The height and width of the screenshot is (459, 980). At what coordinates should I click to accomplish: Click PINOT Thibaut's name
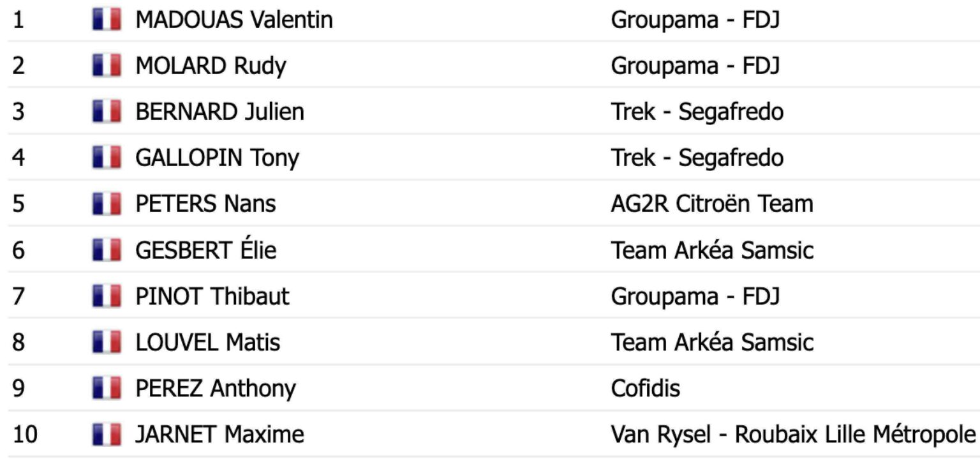coord(212,296)
